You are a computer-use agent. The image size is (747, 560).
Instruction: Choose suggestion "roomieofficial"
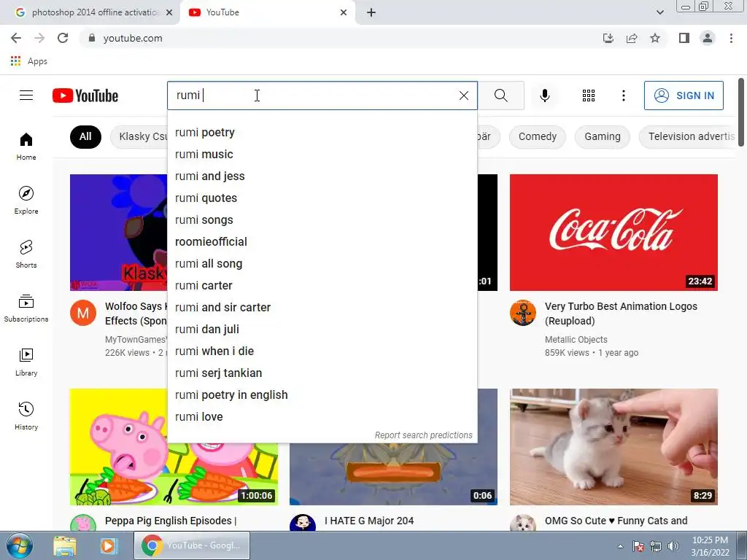[322, 242]
